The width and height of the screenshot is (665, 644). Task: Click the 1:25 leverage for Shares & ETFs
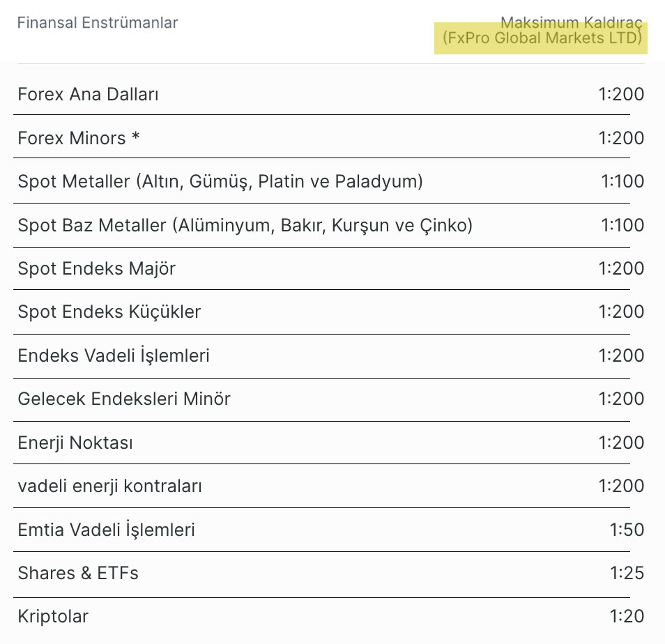(x=627, y=573)
